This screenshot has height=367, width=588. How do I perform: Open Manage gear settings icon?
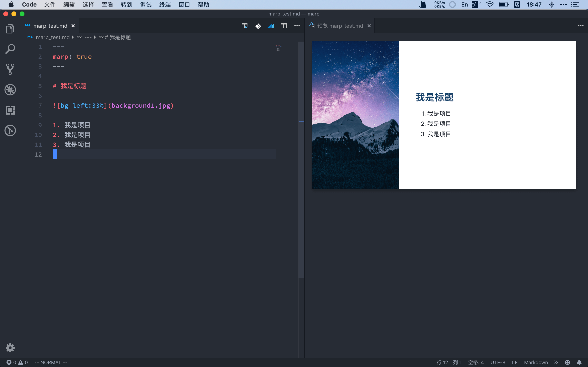pyautogui.click(x=10, y=348)
